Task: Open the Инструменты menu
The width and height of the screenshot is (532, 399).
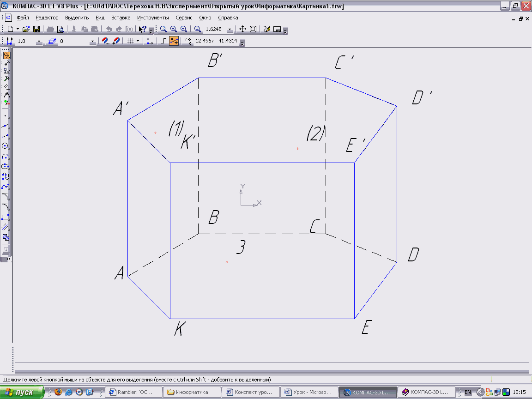Action: [153, 18]
